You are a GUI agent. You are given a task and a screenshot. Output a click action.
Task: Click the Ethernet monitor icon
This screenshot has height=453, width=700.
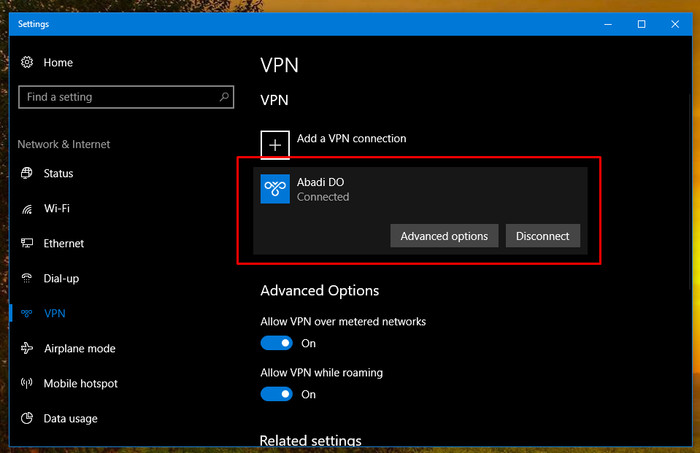[x=27, y=243]
